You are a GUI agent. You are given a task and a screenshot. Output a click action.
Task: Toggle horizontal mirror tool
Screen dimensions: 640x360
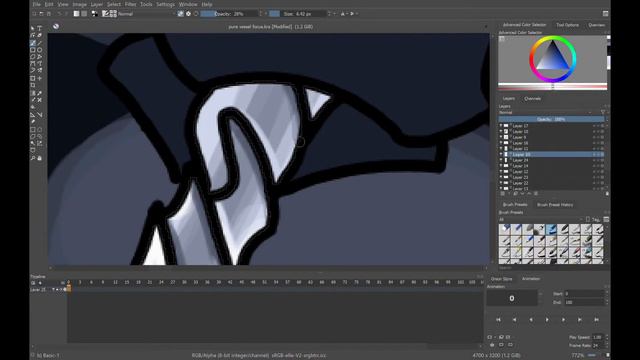pos(343,14)
